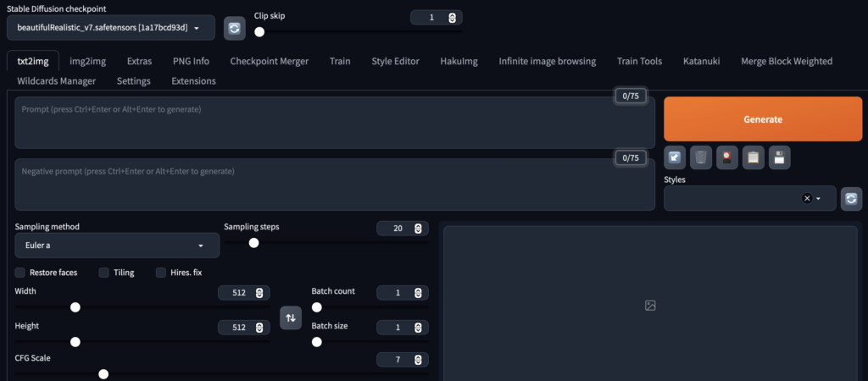
Task: Click the trash can clear prompt icon
Action: click(701, 157)
